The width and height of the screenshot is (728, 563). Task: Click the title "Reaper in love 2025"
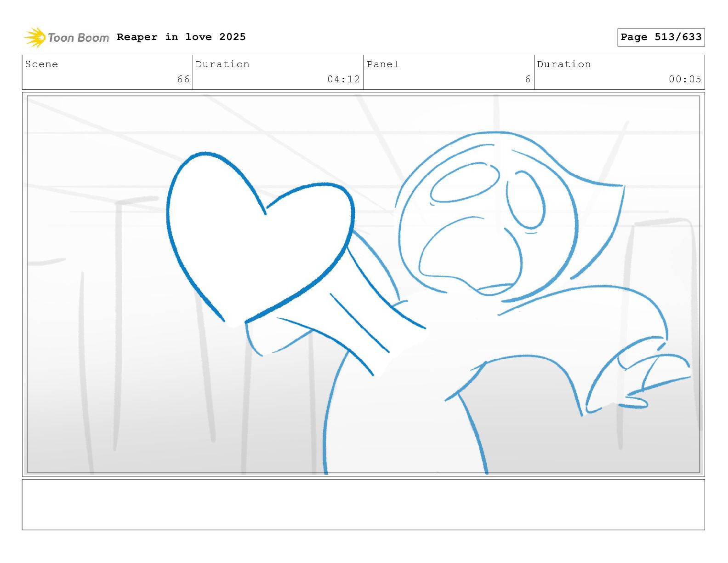[181, 37]
